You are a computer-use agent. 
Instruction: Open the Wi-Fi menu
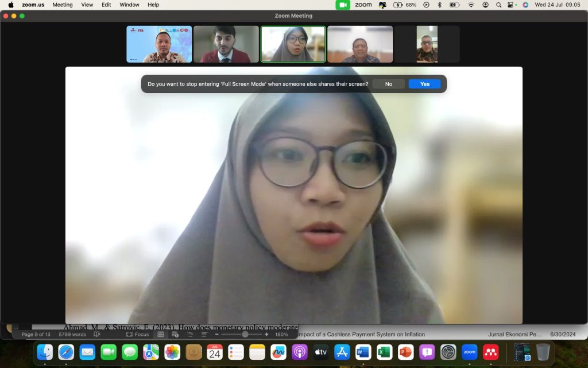coord(471,5)
